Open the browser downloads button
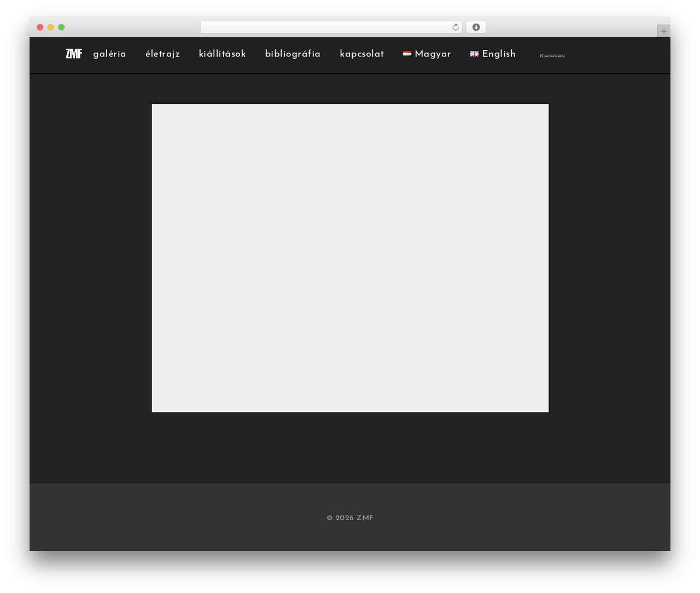 [476, 27]
